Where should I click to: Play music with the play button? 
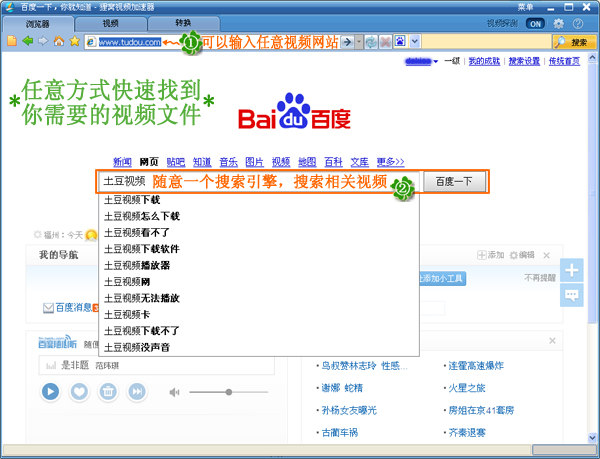tap(51, 392)
